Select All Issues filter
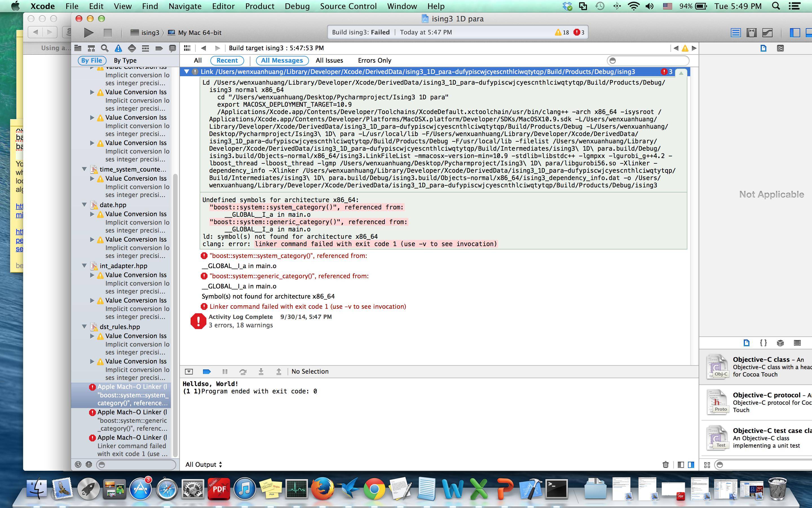812x508 pixels. [x=329, y=60]
